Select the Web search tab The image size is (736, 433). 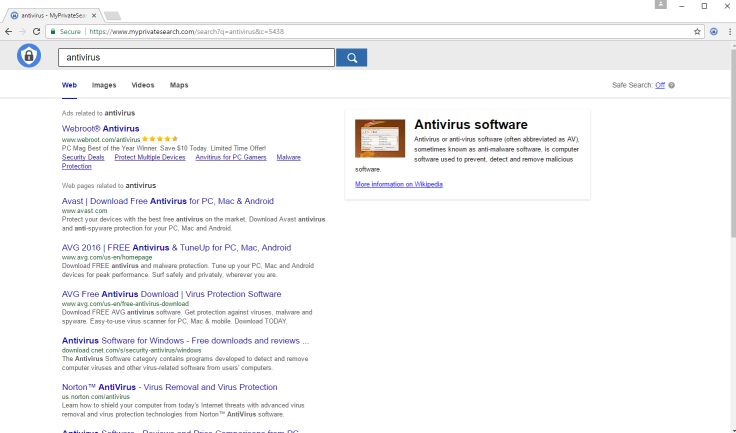pyautogui.click(x=69, y=85)
